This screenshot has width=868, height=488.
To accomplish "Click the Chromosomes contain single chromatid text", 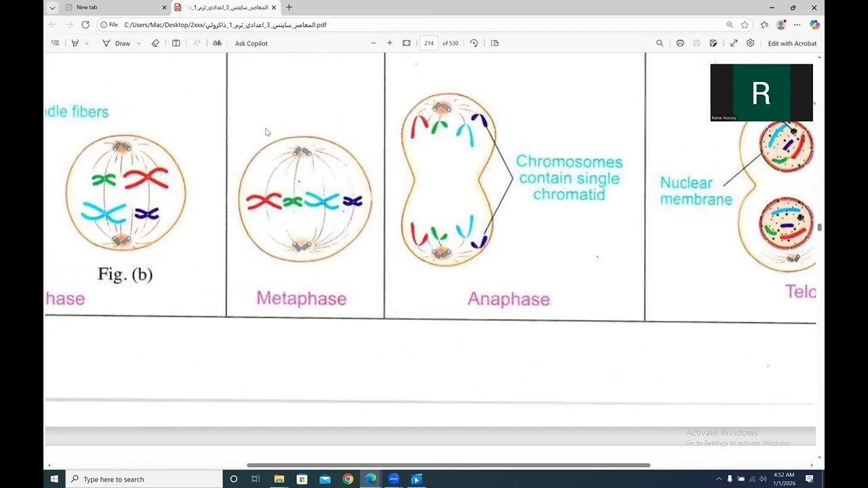I will [569, 178].
